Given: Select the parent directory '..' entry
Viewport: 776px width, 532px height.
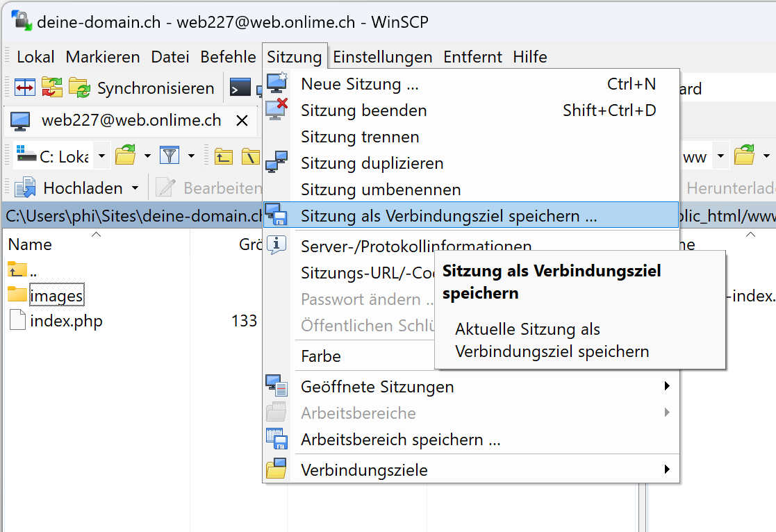Looking at the screenshot, I should 22,270.
